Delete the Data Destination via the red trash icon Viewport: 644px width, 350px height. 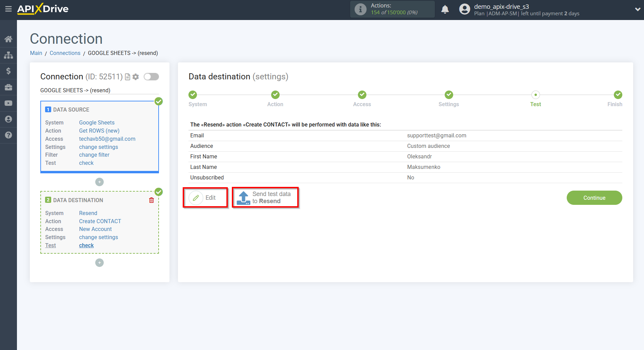pos(151,200)
